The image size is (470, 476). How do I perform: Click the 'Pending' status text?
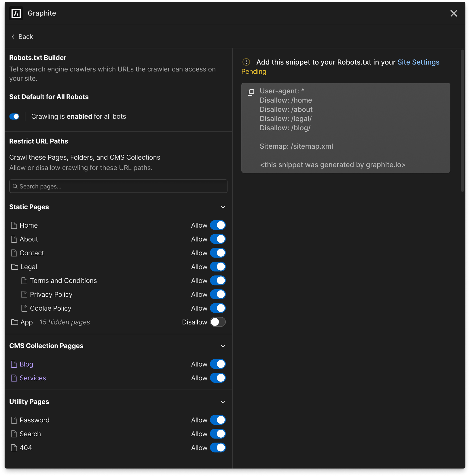pos(254,71)
